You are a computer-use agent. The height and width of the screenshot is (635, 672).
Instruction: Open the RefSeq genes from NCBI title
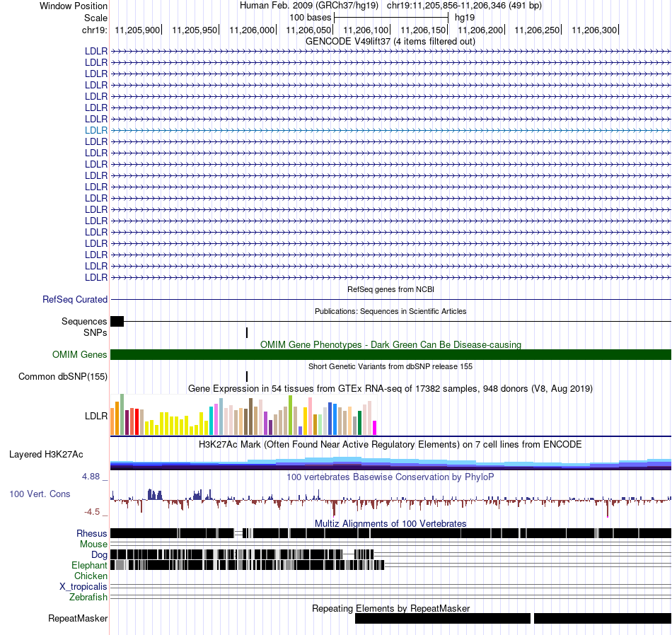390,290
